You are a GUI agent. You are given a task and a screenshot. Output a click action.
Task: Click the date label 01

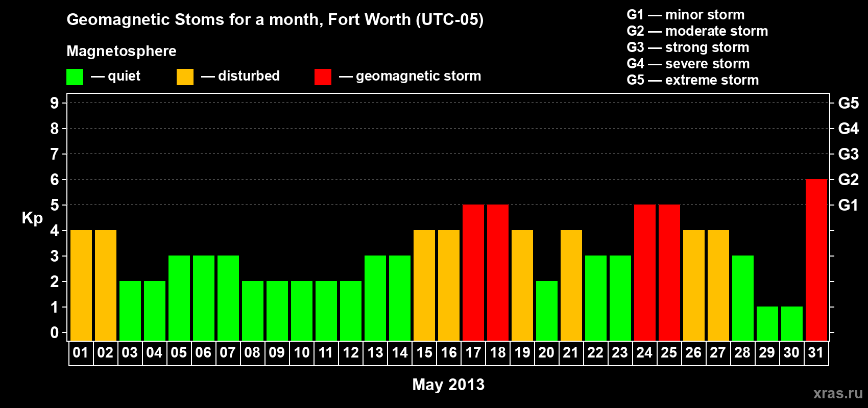point(81,353)
